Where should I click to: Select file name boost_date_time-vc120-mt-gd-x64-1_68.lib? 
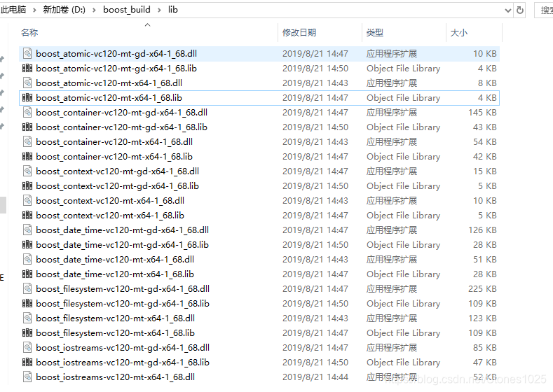click(x=123, y=245)
